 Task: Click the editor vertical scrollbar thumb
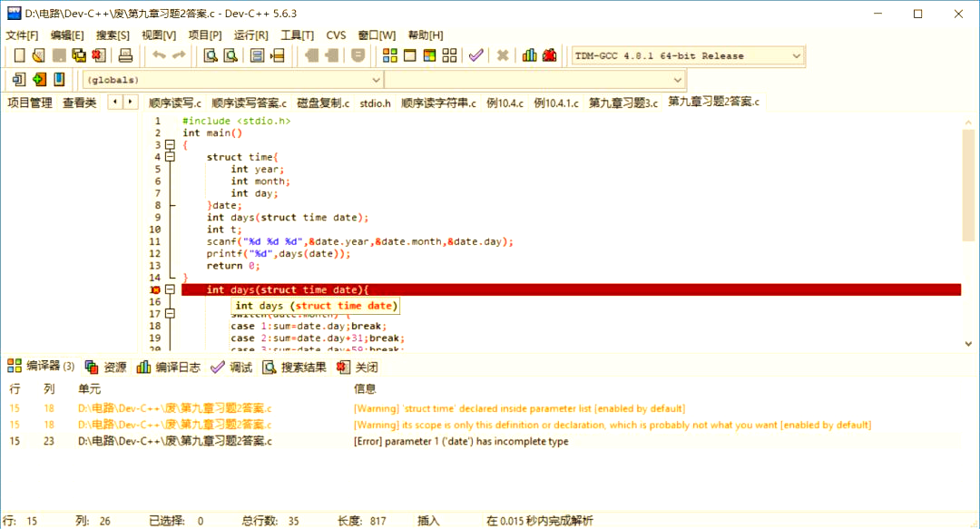click(968, 185)
